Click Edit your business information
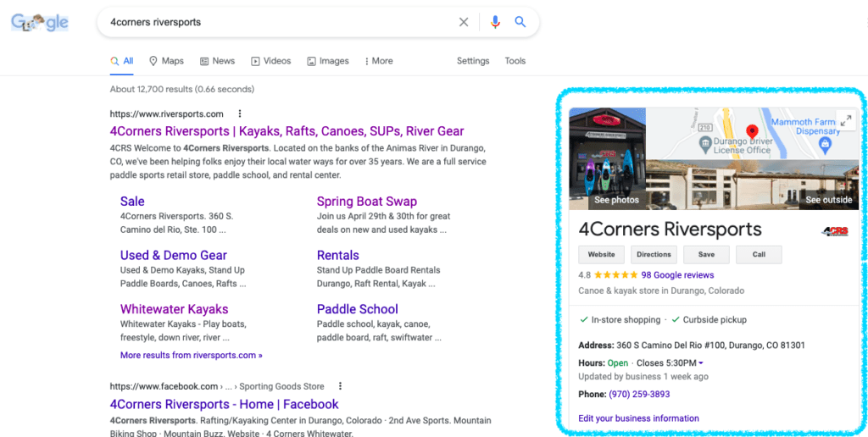The width and height of the screenshot is (868, 437). click(639, 418)
